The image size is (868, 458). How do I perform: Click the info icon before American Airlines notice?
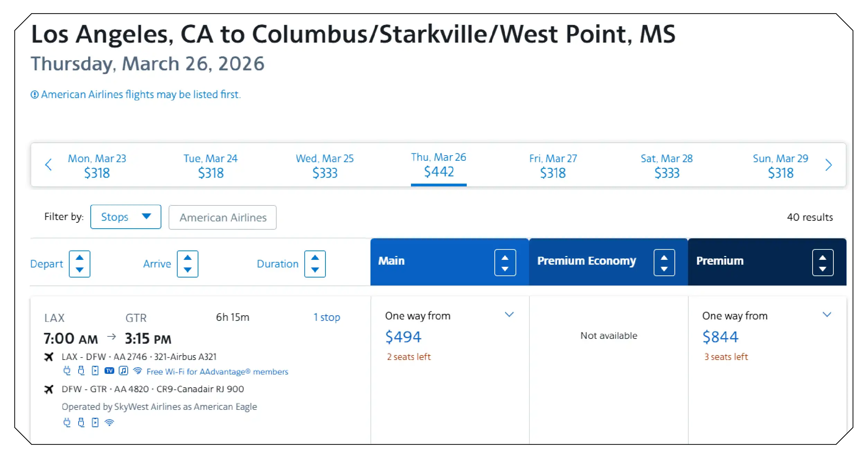pyautogui.click(x=35, y=94)
